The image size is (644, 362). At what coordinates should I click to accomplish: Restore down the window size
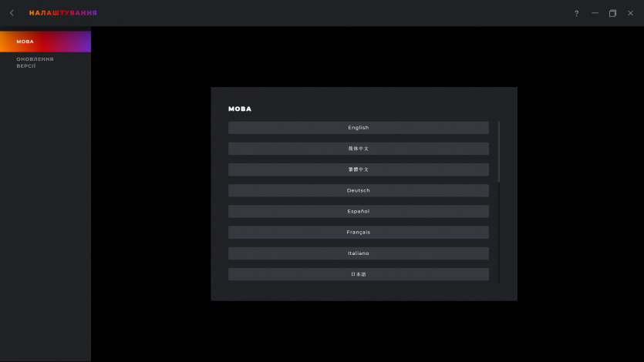(x=612, y=13)
